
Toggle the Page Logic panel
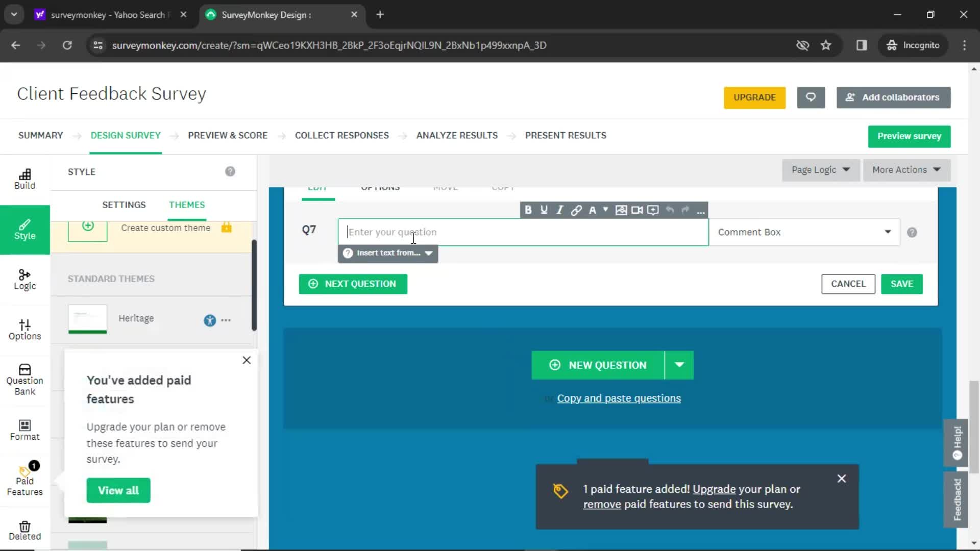pyautogui.click(x=819, y=169)
